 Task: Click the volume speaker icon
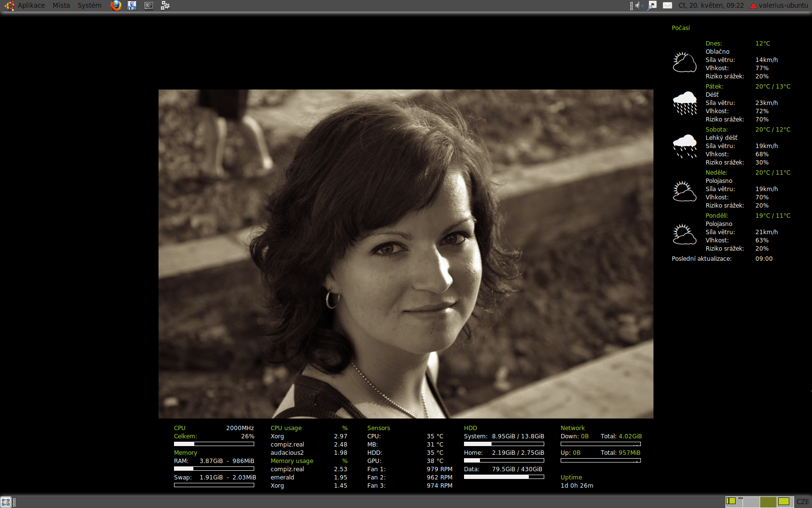coord(638,5)
